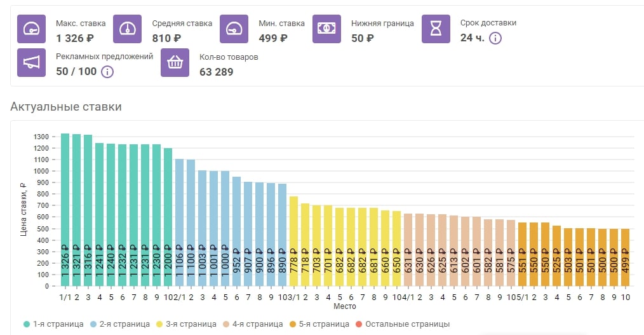The image size is (644, 335).
Task: Open info tooltip next to 24 ч.
Action: click(495, 38)
